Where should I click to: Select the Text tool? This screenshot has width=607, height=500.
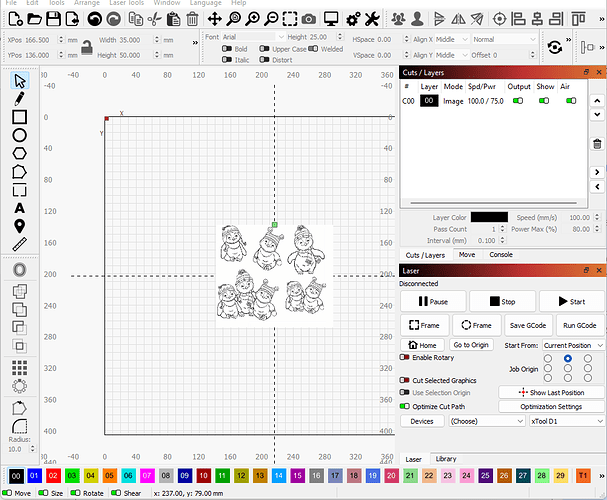pos(19,208)
